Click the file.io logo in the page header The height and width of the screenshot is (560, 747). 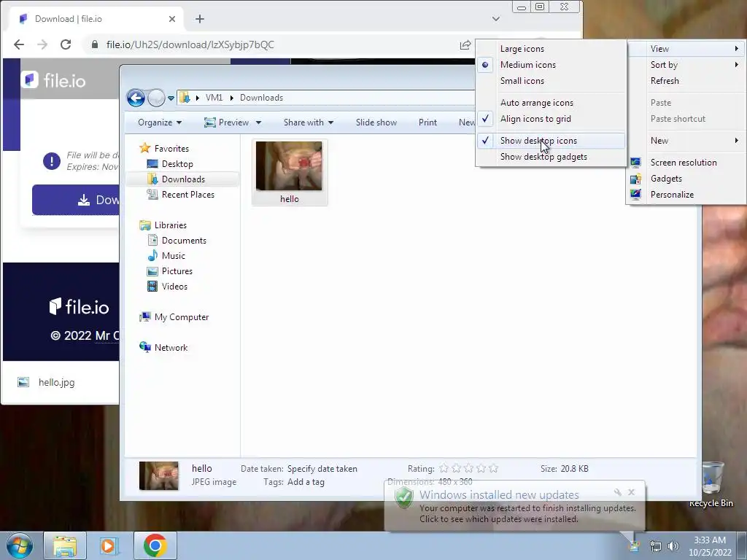[x=53, y=80]
